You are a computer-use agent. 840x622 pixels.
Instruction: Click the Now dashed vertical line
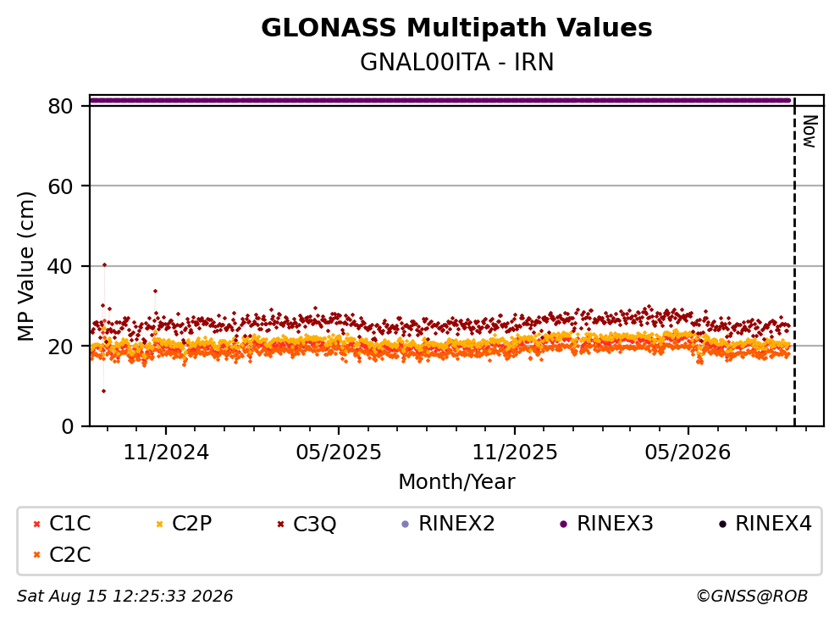pyautogui.click(x=794, y=263)
